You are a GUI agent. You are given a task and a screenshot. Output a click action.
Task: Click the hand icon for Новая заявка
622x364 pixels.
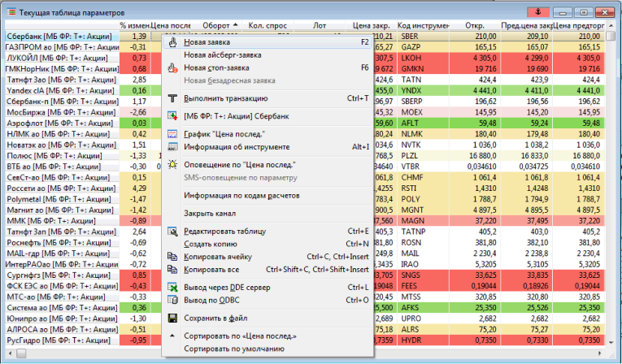(172, 42)
